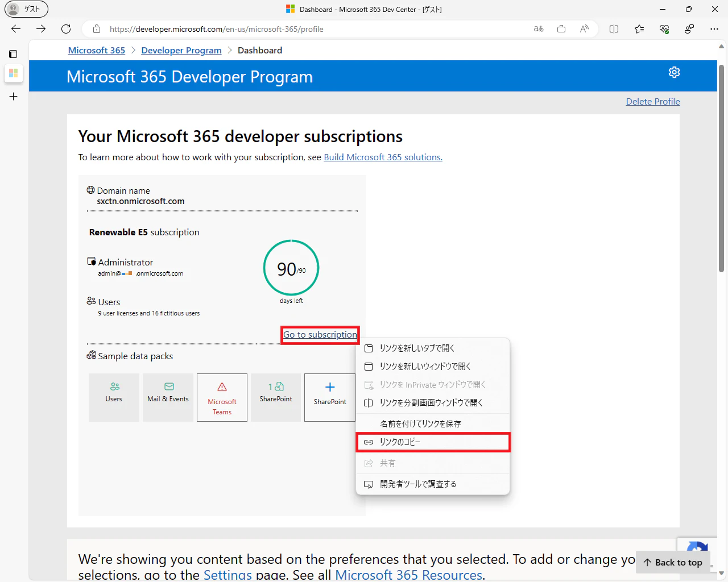The width and height of the screenshot is (728, 582).
Task: Click Microsoft 365 breadcrumb link
Action: (x=97, y=50)
